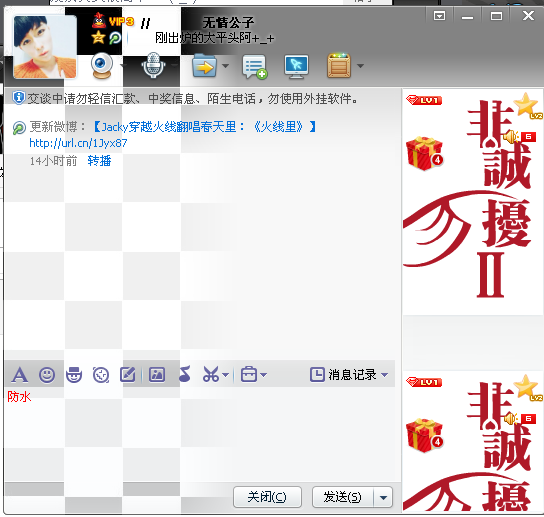Click the contact name 无情公子
The width and height of the screenshot is (544, 517).
228,23
